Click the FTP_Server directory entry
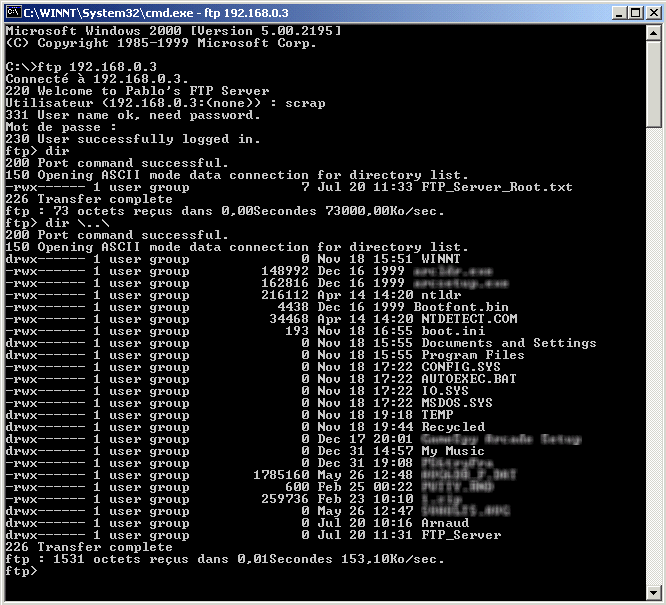Image resolution: width=666 pixels, height=605 pixels. click(x=461, y=535)
